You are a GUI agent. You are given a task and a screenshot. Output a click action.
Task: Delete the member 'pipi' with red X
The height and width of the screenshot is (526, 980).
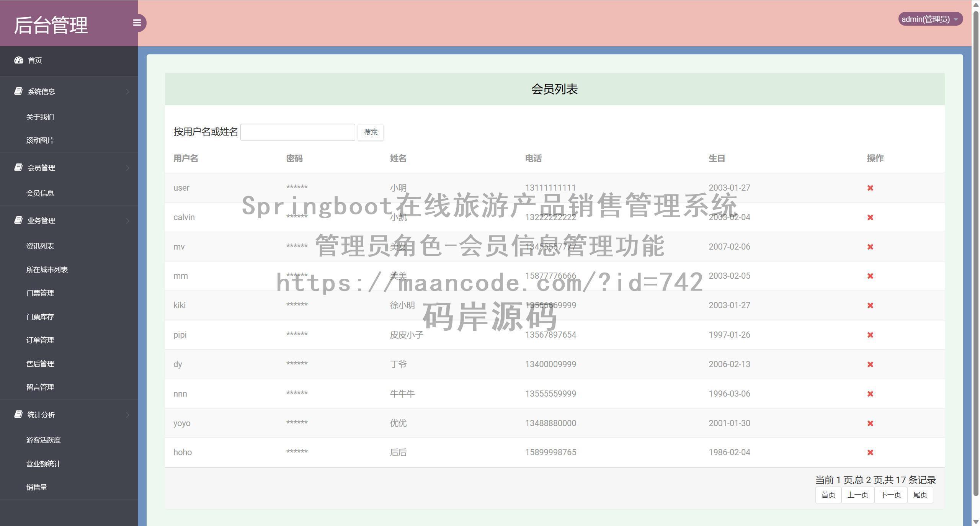(x=870, y=335)
